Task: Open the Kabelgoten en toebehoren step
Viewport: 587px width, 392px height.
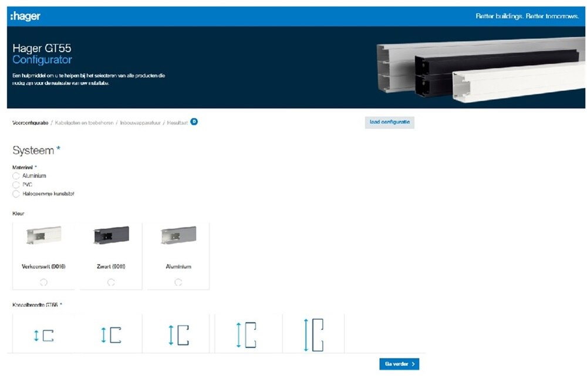Action: tap(84, 123)
